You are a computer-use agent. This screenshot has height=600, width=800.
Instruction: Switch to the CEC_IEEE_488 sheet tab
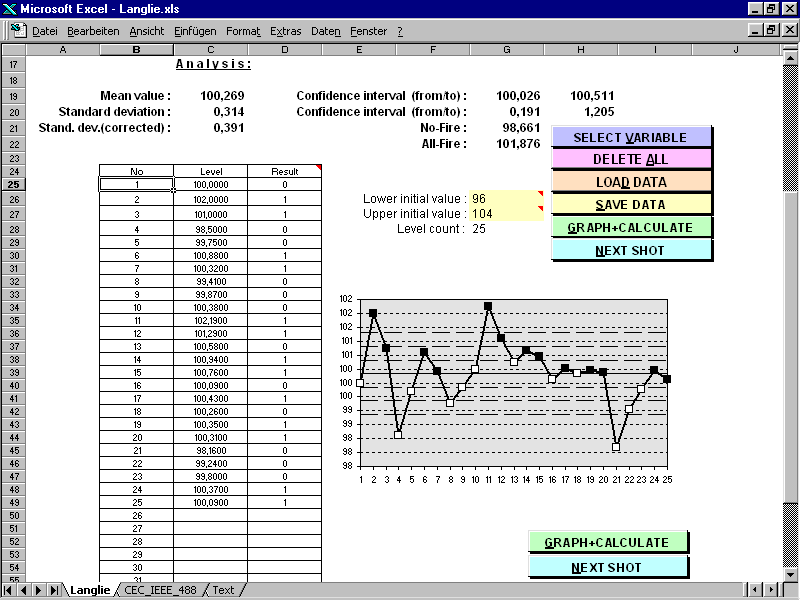click(160, 590)
